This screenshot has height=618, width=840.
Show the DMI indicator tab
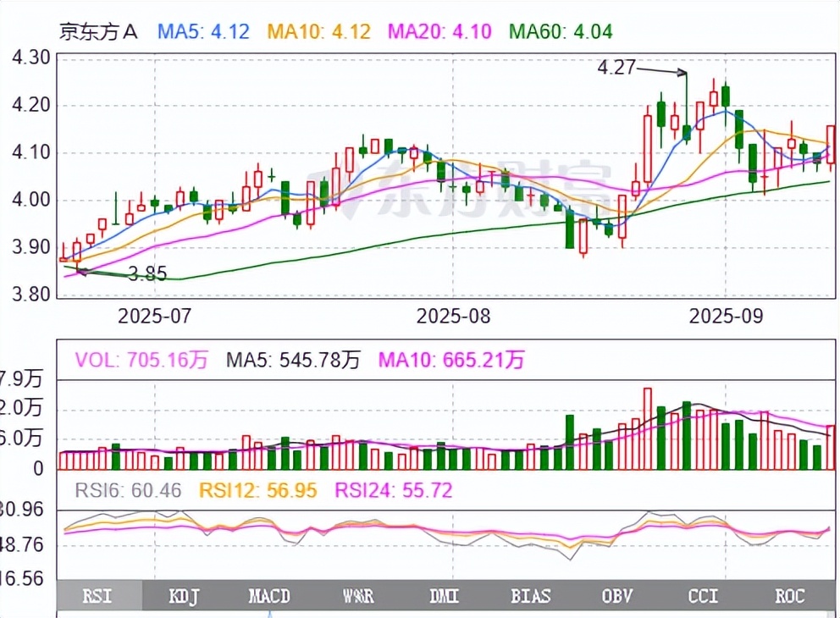tap(444, 595)
